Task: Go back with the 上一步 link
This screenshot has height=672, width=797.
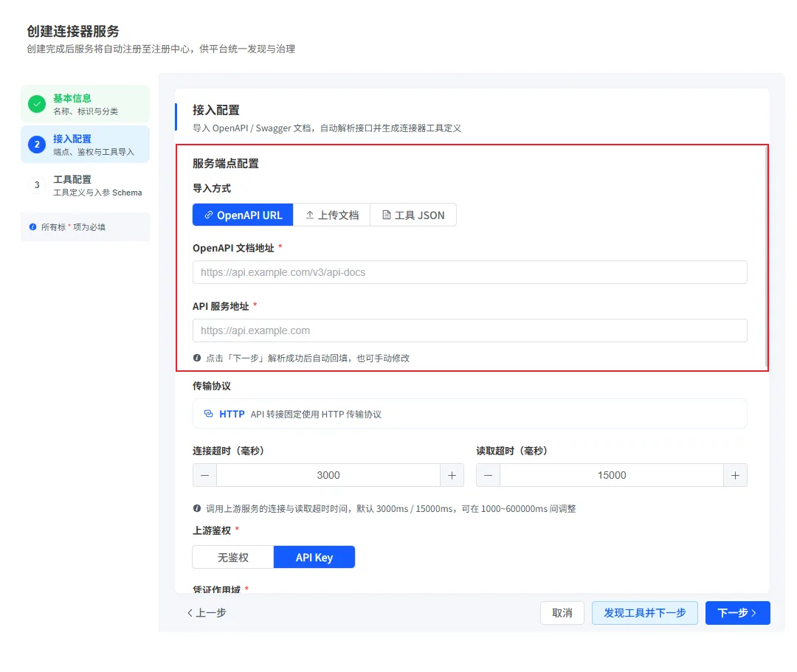Action: tap(207, 613)
